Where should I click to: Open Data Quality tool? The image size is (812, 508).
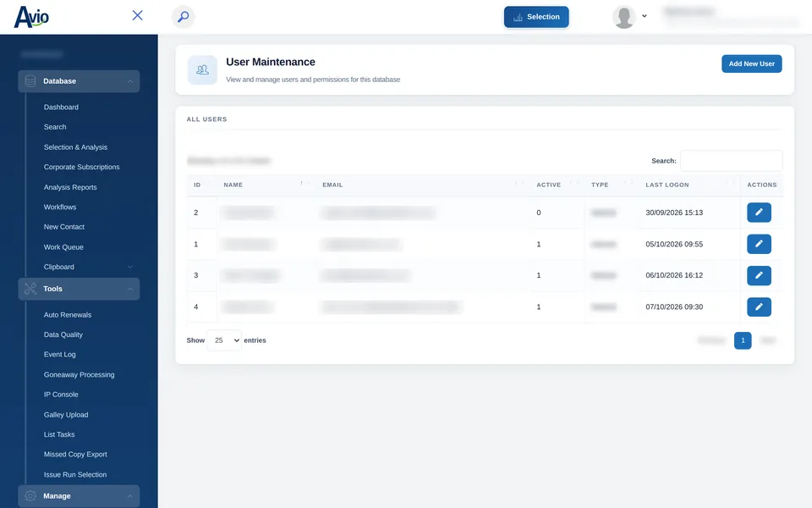pos(63,335)
